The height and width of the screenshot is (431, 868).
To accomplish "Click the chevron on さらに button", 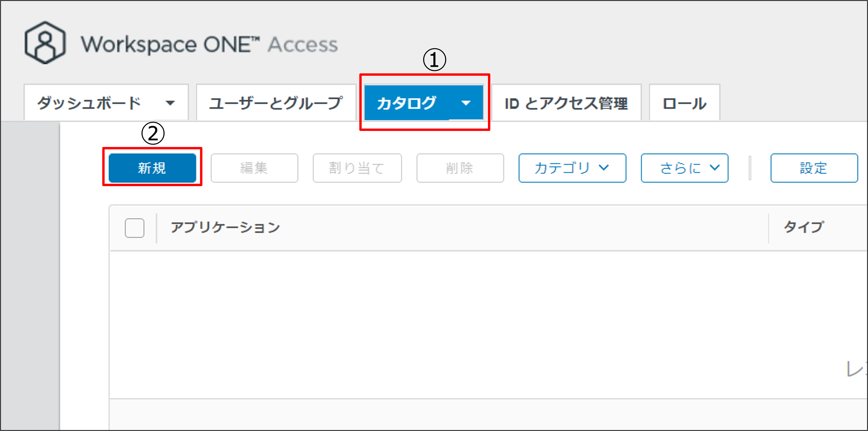I will (x=714, y=167).
